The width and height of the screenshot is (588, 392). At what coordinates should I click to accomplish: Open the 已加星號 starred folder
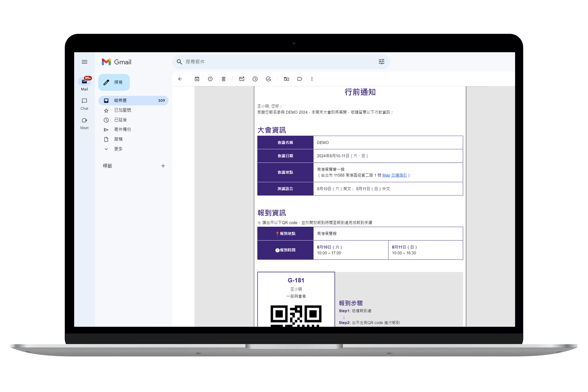(x=122, y=110)
